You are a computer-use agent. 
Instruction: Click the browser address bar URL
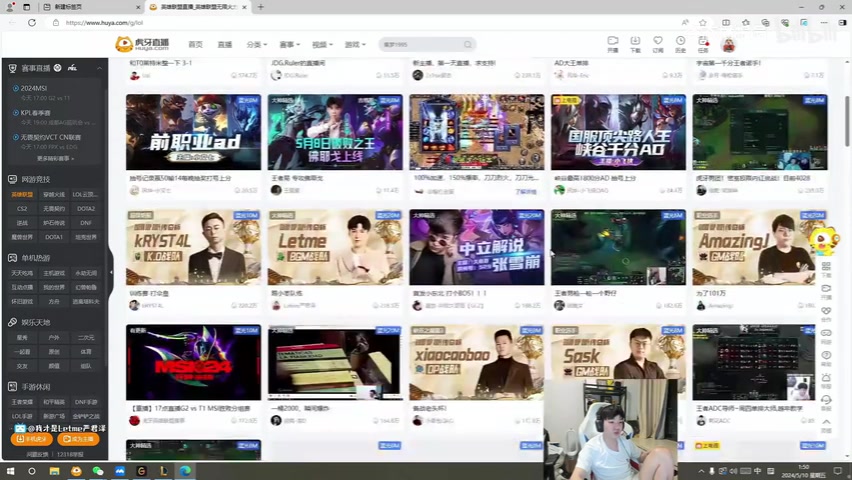click(x=104, y=23)
